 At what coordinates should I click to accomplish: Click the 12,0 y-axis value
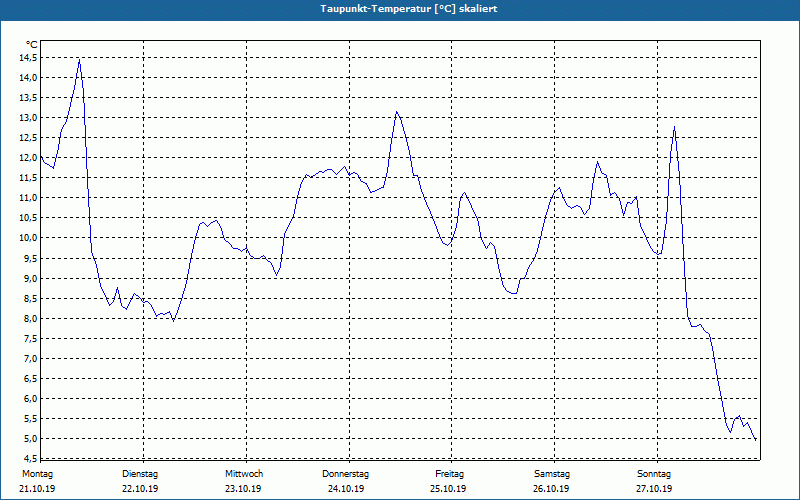click(x=29, y=158)
